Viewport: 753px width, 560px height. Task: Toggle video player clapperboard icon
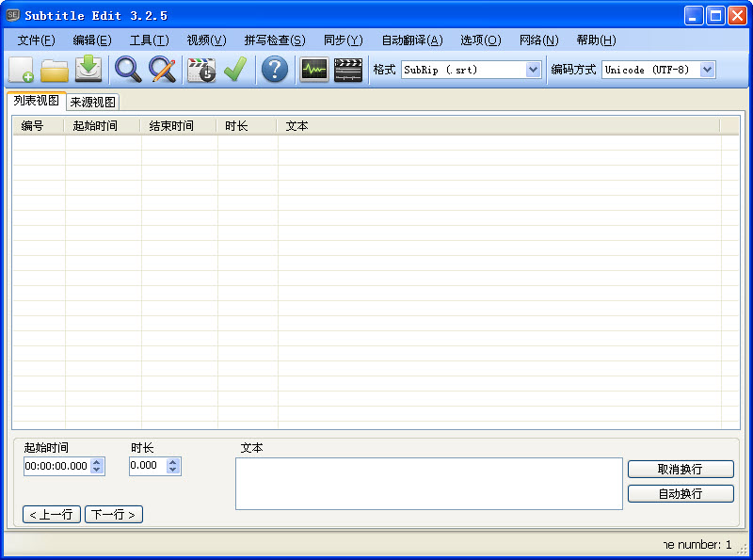pyautogui.click(x=348, y=71)
